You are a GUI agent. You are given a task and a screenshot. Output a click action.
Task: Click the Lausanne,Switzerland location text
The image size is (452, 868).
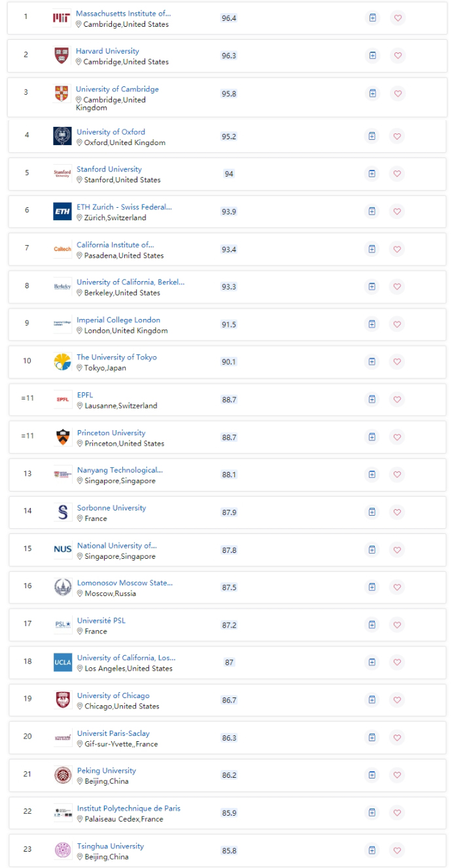pyautogui.click(x=120, y=406)
